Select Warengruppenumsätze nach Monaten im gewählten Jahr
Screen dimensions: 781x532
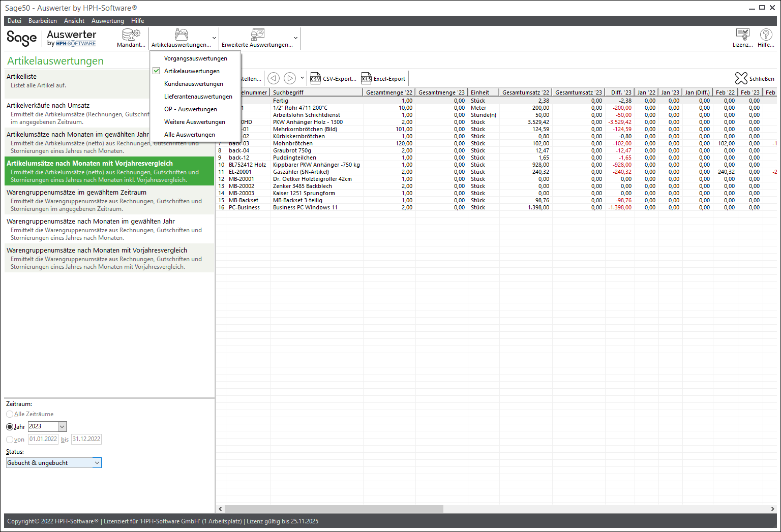click(x=109, y=229)
